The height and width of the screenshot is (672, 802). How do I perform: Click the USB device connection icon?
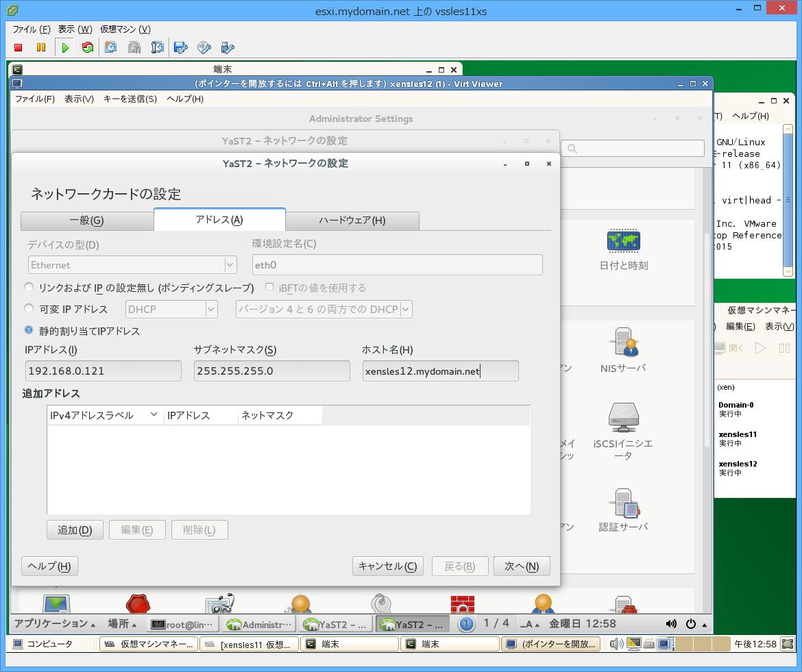(x=227, y=47)
